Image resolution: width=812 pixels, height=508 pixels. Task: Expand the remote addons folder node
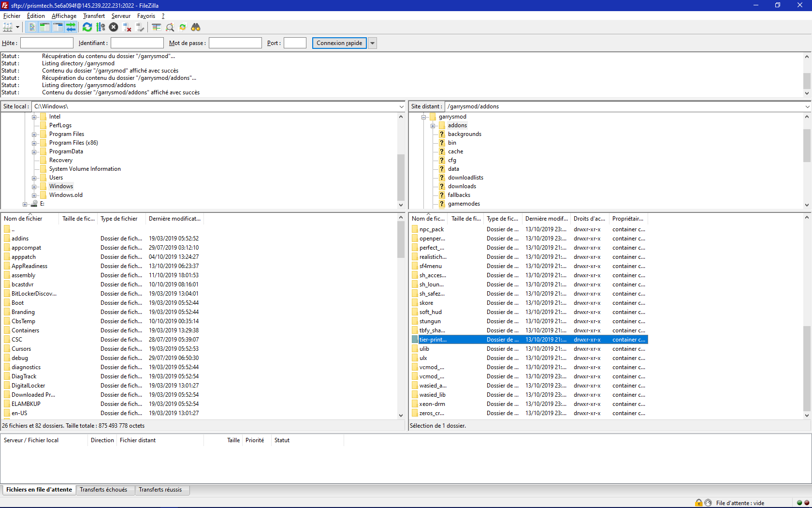click(x=433, y=126)
